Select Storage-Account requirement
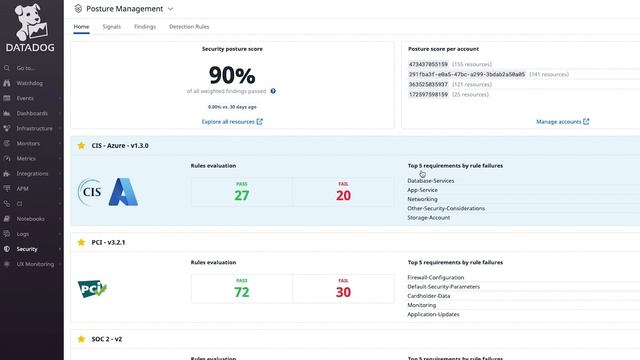The image size is (640, 360). coord(429,218)
